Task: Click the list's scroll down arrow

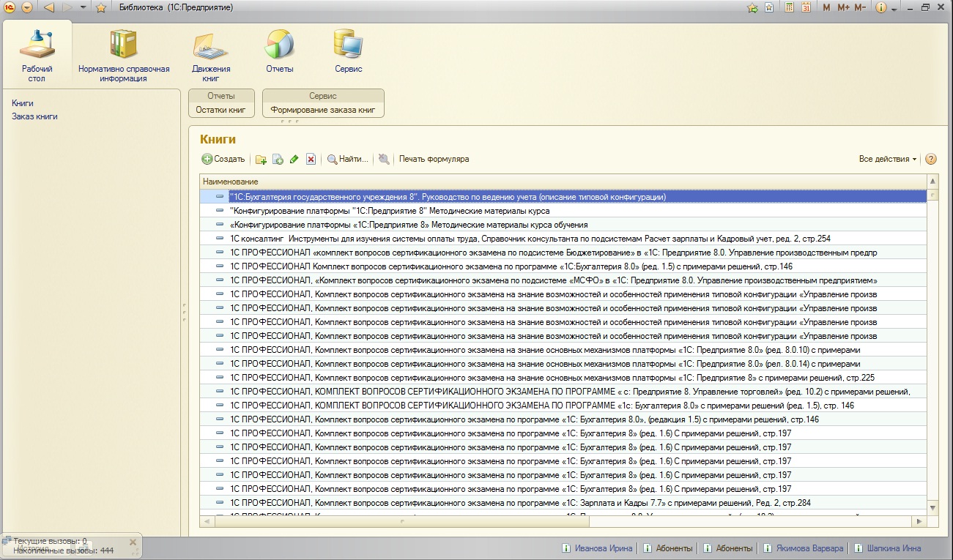Action: click(x=932, y=507)
